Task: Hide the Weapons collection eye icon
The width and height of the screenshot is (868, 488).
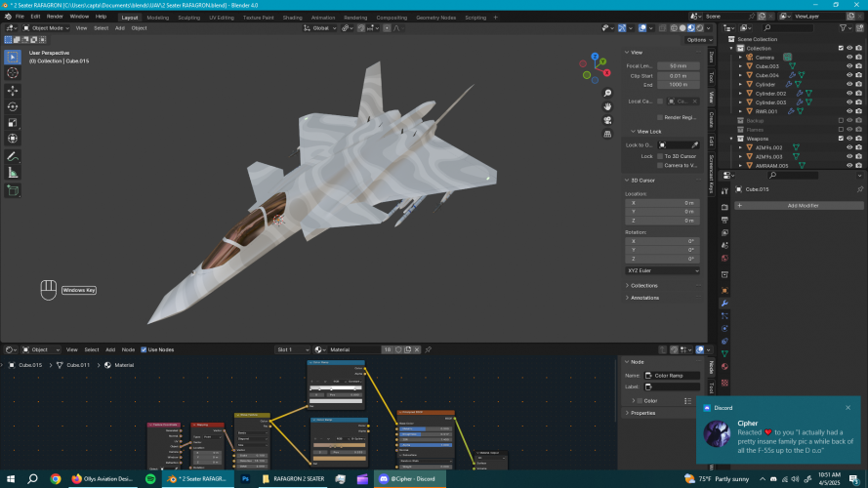Action: click(849, 139)
